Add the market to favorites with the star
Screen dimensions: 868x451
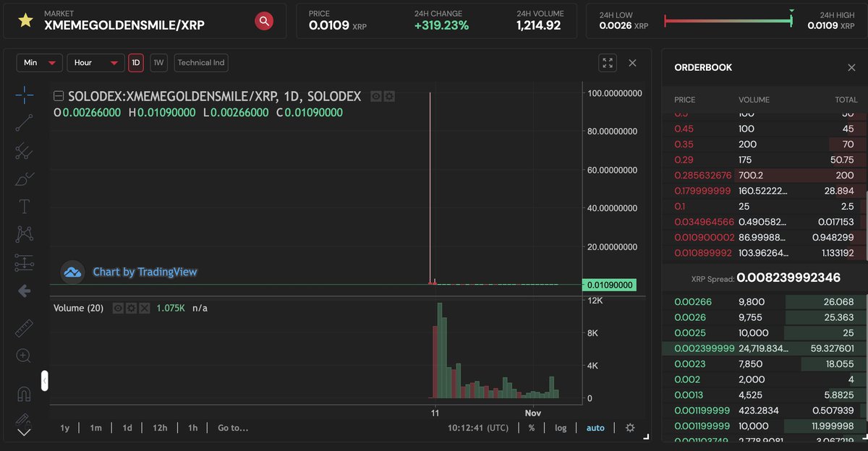[x=25, y=20]
